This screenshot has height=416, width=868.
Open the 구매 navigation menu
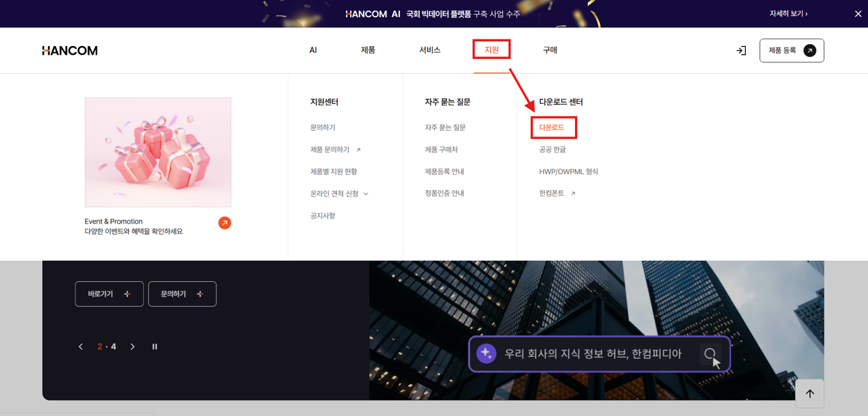point(549,49)
